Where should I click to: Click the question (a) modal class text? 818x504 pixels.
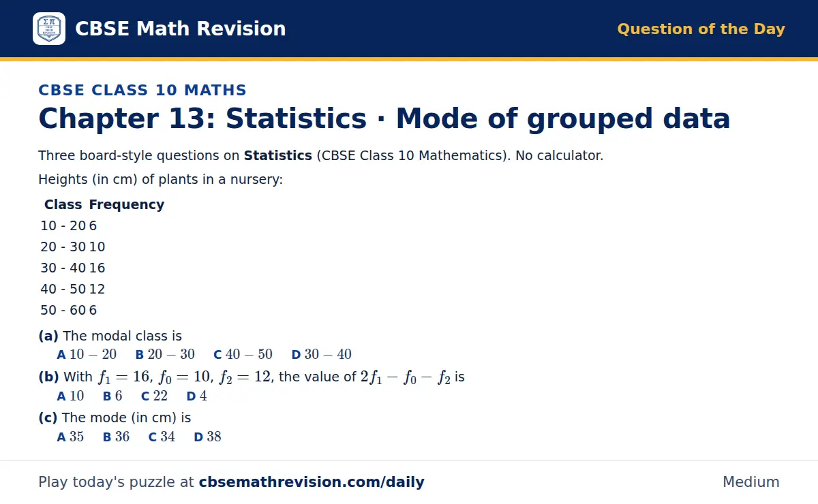coord(110,336)
